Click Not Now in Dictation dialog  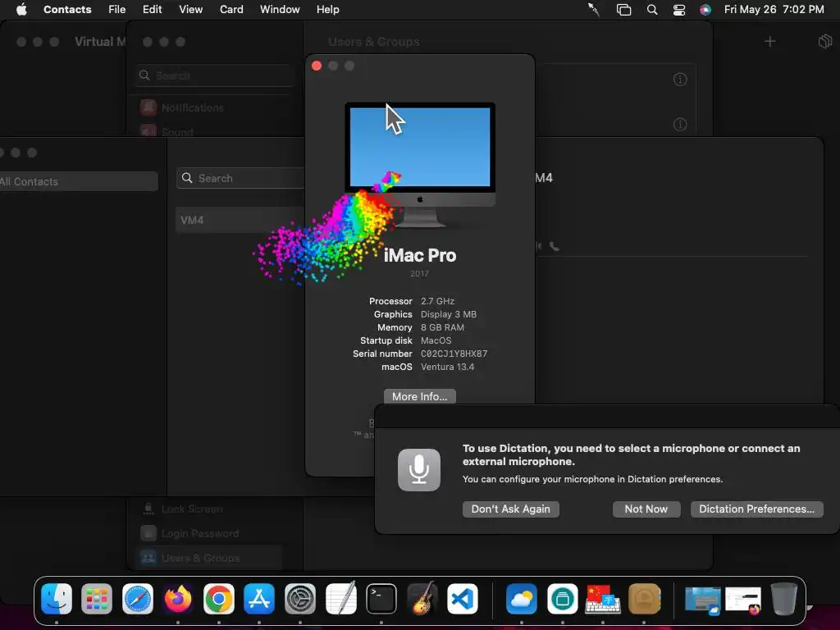click(x=646, y=509)
